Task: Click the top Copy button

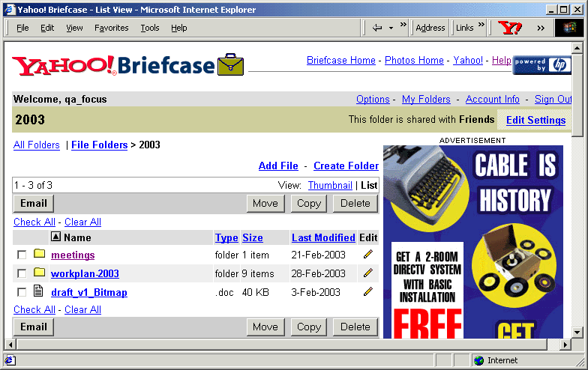Action: click(x=309, y=204)
